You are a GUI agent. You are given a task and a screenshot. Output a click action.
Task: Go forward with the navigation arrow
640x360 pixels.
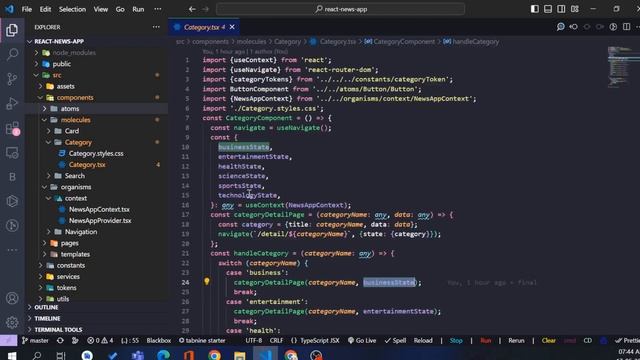(205, 9)
